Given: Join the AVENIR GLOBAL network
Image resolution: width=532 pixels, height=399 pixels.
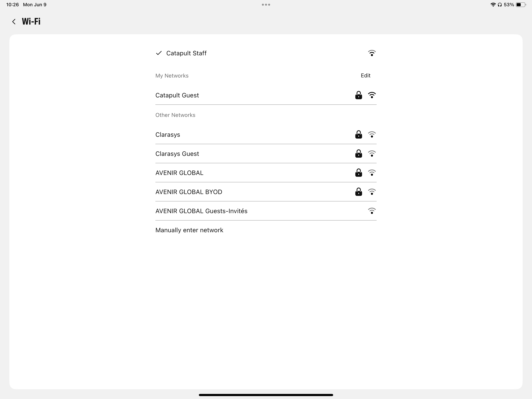Looking at the screenshot, I should (266, 173).
